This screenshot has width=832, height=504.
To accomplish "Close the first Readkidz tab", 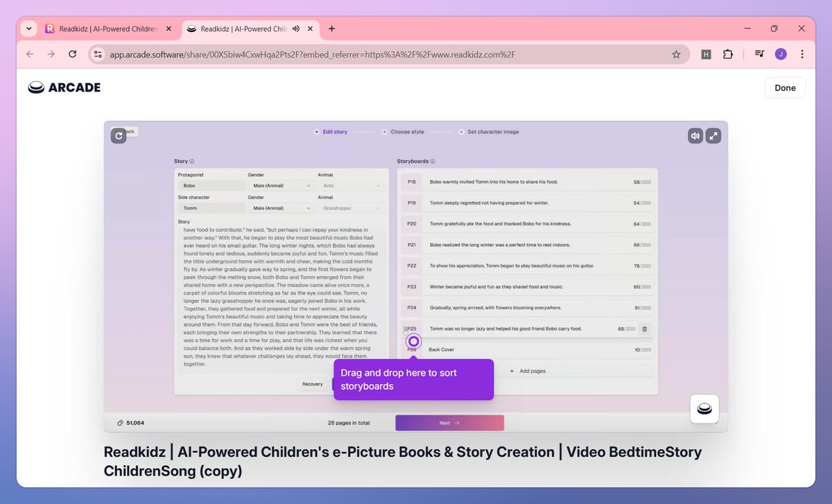I will pyautogui.click(x=168, y=28).
